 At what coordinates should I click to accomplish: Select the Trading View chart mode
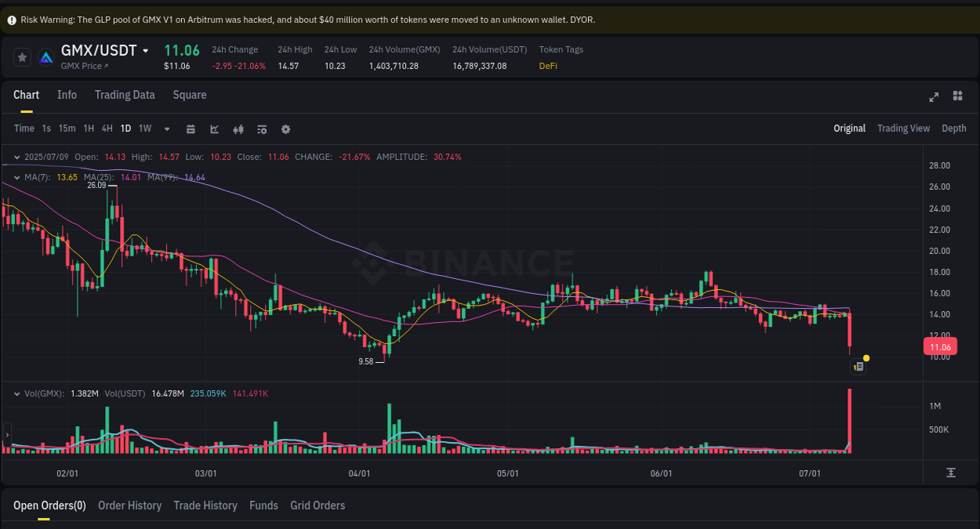(x=903, y=129)
